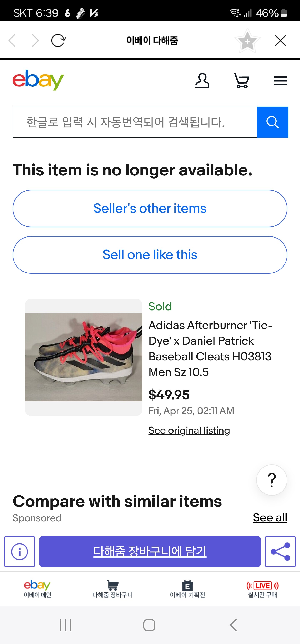Tap Sell one like this button
Viewport: 300px width, 644px height.
[x=150, y=255]
